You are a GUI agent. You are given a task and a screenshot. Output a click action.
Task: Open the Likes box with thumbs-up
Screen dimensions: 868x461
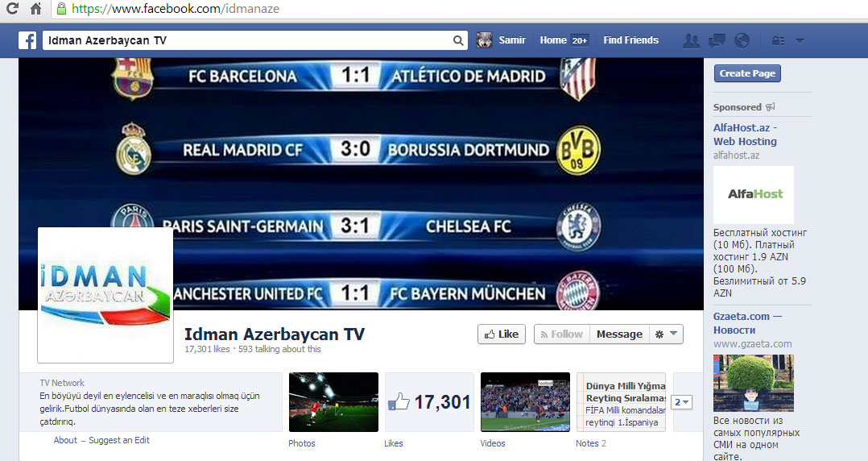(x=430, y=402)
